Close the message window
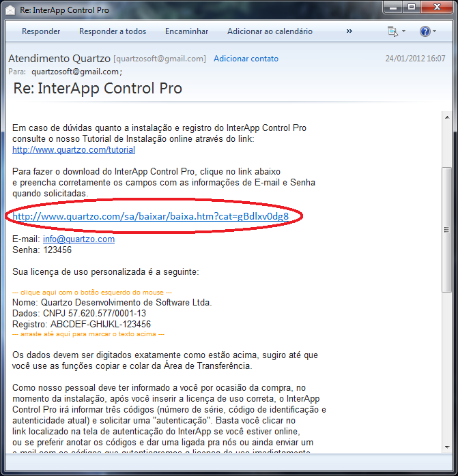The width and height of the screenshot is (458, 476). (437, 8)
